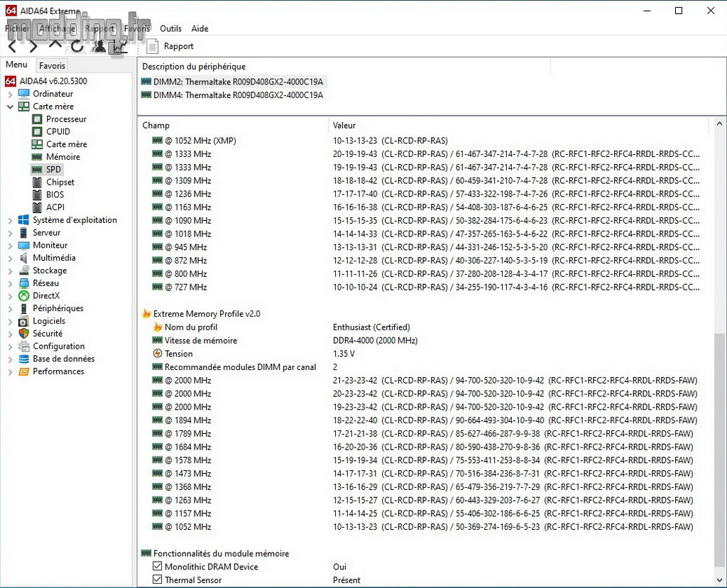Select the Mémoire RAM stick icon
Screen dimensions: 727x588
point(37,157)
